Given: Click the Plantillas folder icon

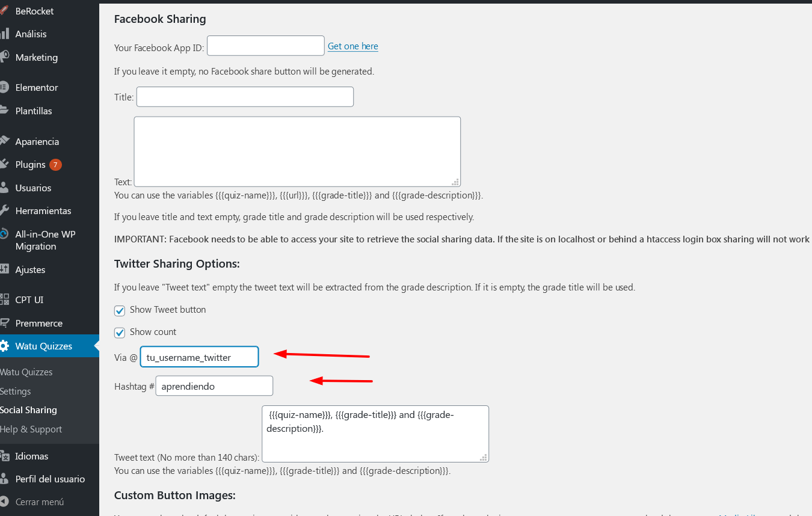Looking at the screenshot, I should (4, 111).
